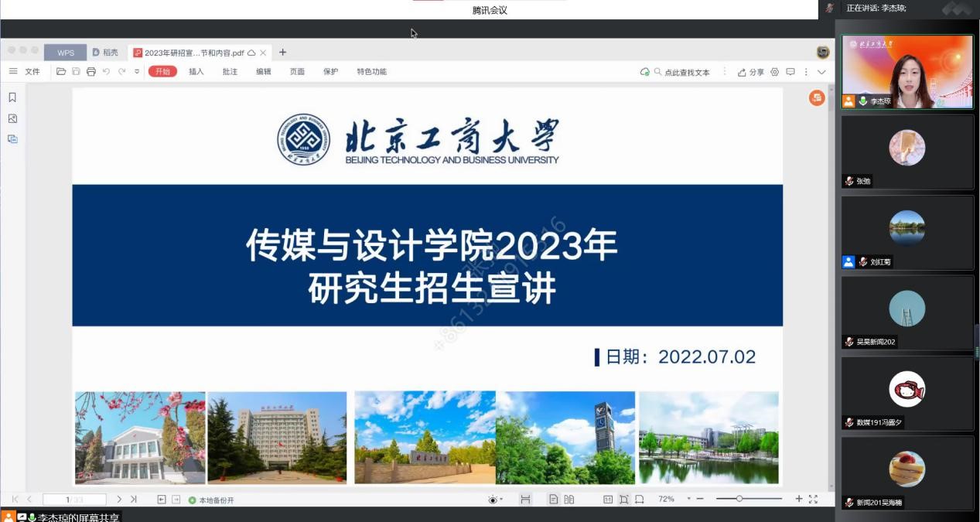Collapse the ribbon using the chevron
The image size is (980, 522).
821,72
